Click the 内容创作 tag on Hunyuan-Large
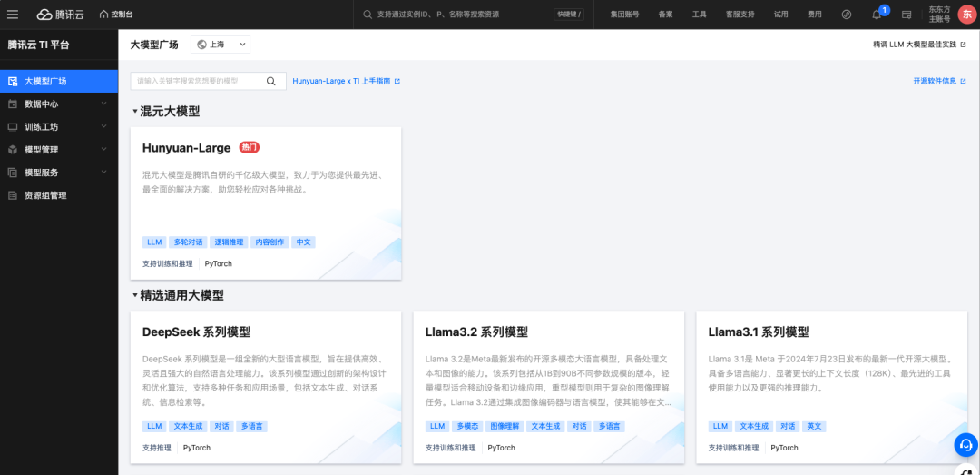Image resolution: width=980 pixels, height=475 pixels. pyautogui.click(x=269, y=242)
